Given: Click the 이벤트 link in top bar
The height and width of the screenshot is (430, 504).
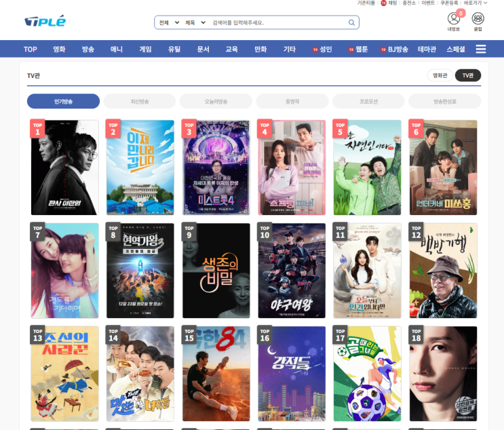Looking at the screenshot, I should tap(428, 3).
